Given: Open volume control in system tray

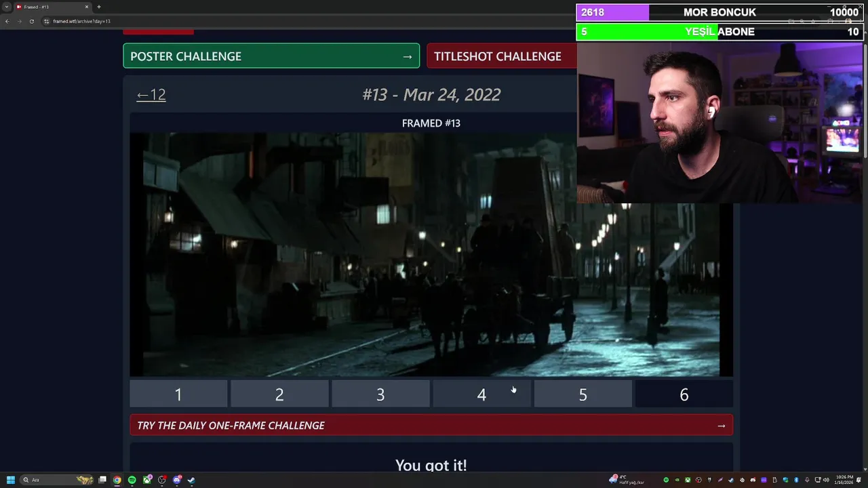Looking at the screenshot, I should [x=826, y=480].
